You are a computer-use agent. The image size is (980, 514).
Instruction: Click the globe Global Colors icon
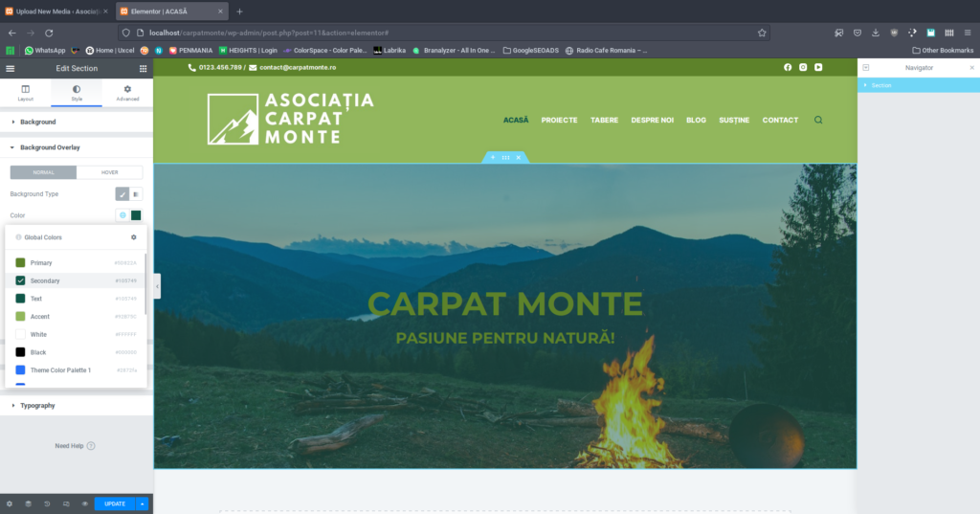pyautogui.click(x=122, y=215)
